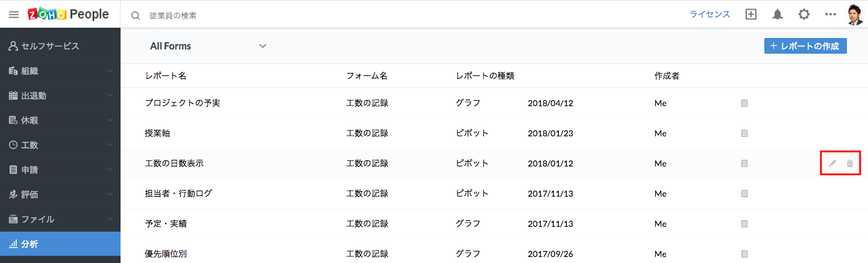
Task: Click ピボット in the 授業軸 row
Action: (473, 133)
